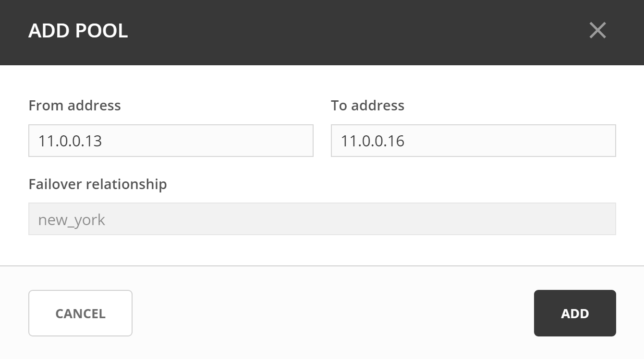Click empty space in From address box
Viewport: 644px width, 359px height.
click(x=231, y=141)
